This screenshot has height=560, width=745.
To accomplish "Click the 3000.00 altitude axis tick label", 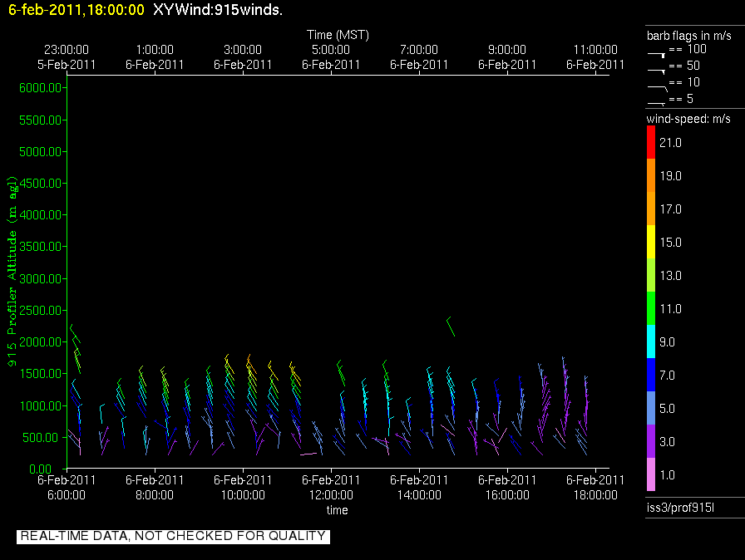I will point(42,278).
